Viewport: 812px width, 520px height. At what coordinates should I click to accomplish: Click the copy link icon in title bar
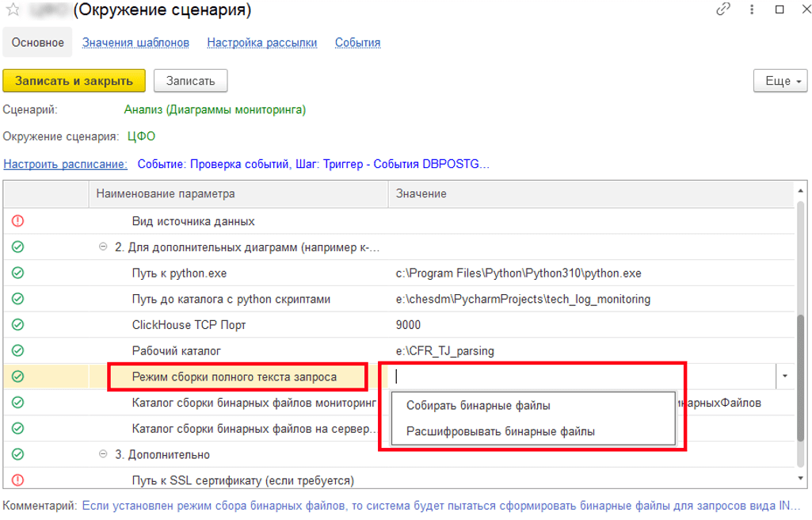click(x=722, y=10)
